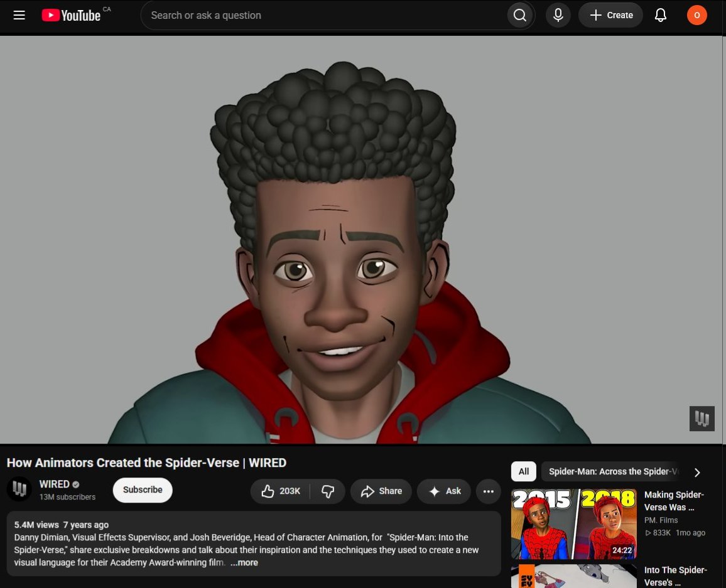The width and height of the screenshot is (726, 588).
Task: Open more actions three-dot menu
Action: pyautogui.click(x=488, y=491)
